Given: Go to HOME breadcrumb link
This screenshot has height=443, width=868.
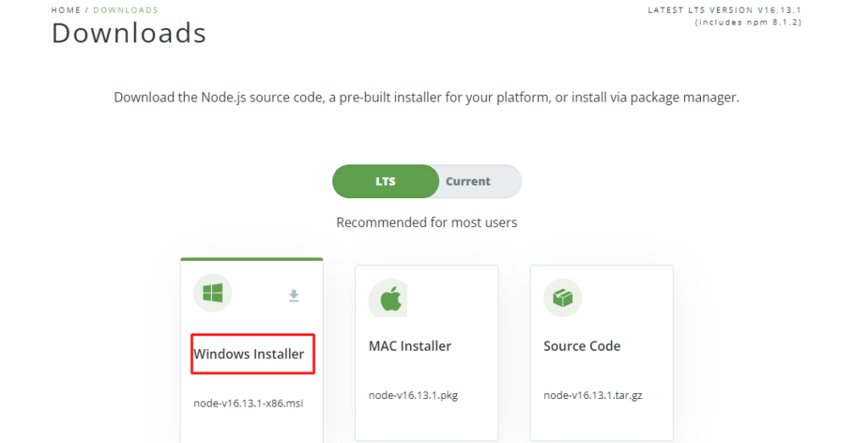Looking at the screenshot, I should [x=66, y=10].
